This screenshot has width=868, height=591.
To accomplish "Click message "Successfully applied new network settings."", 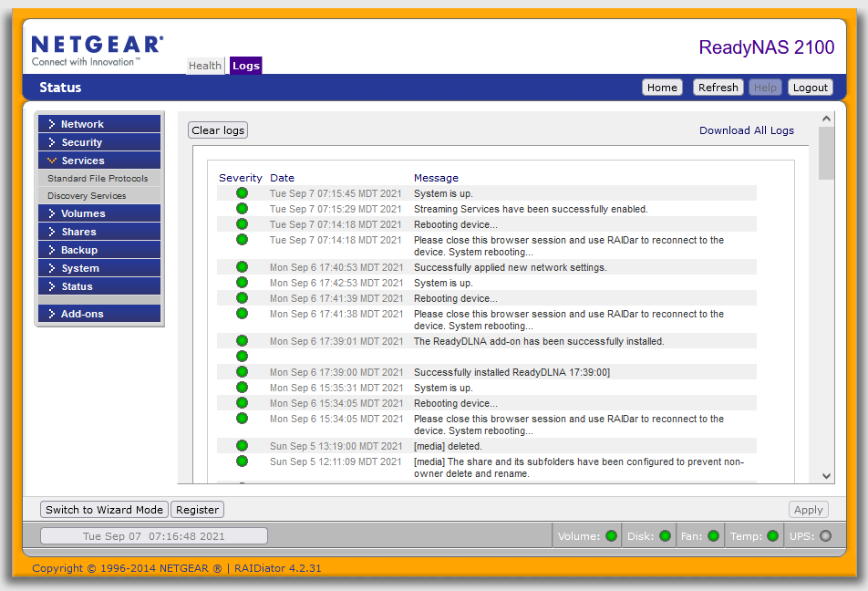I will pos(511,267).
